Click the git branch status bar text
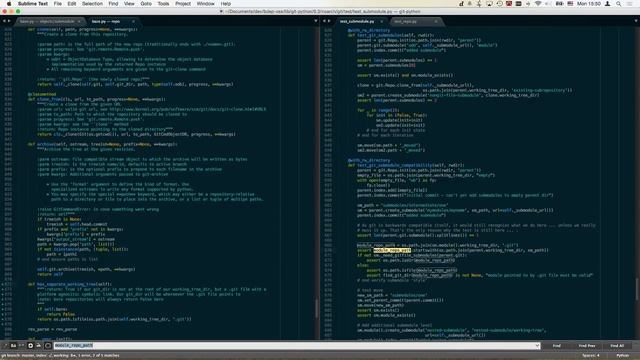 coord(60,356)
